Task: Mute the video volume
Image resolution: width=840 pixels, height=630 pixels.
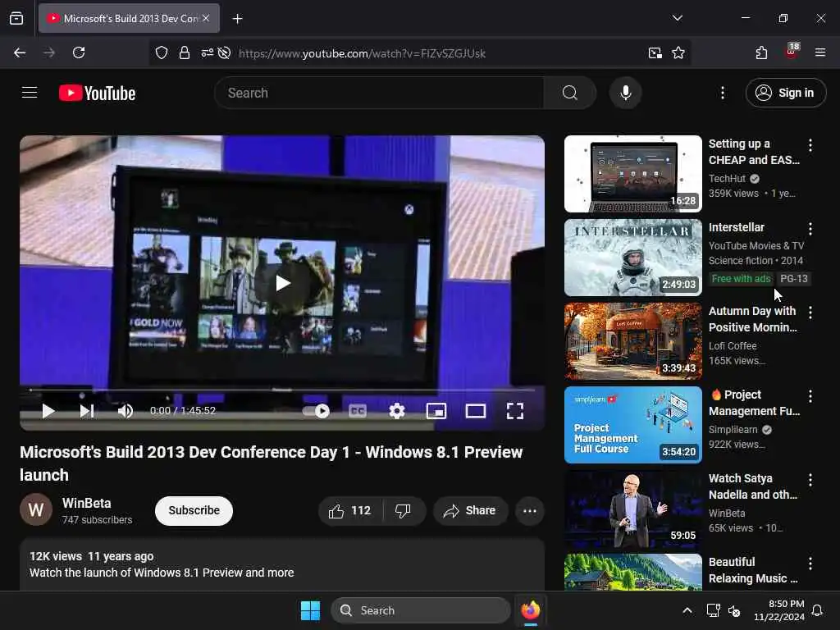Action: click(125, 411)
